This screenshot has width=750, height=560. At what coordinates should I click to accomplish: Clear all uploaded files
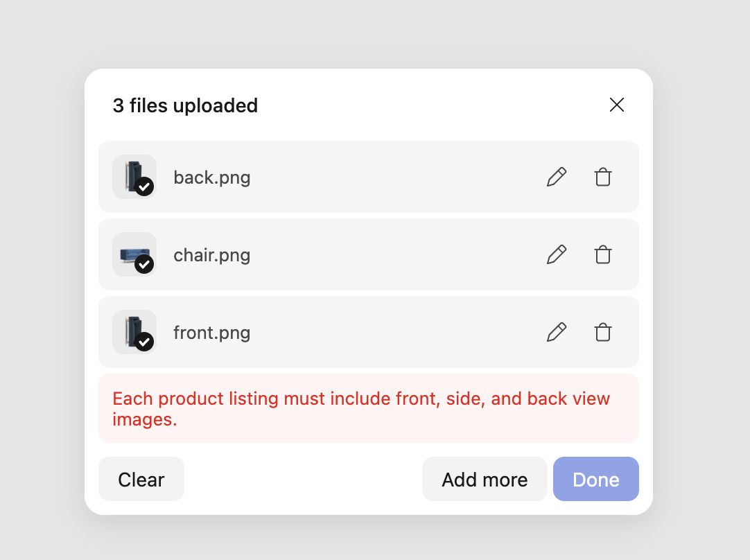141,479
